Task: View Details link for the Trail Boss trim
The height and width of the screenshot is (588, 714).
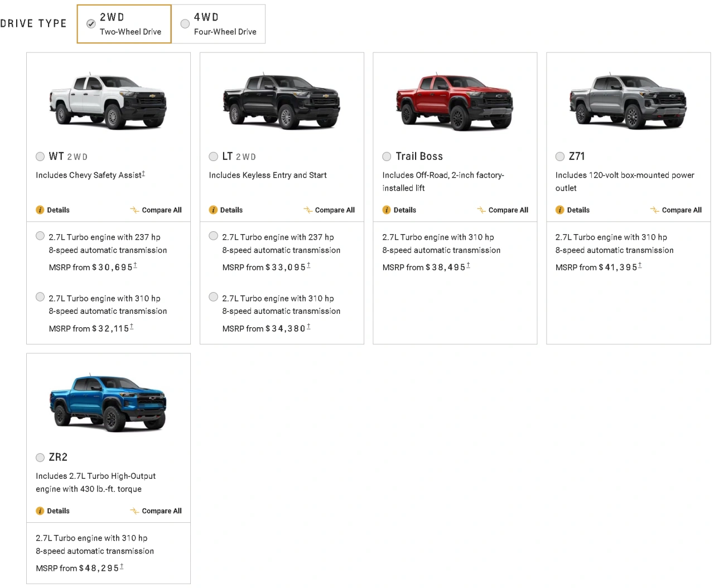Action: click(x=405, y=210)
